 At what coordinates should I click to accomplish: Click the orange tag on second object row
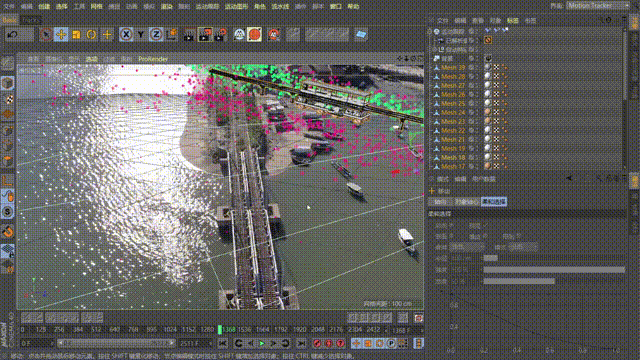488,40
